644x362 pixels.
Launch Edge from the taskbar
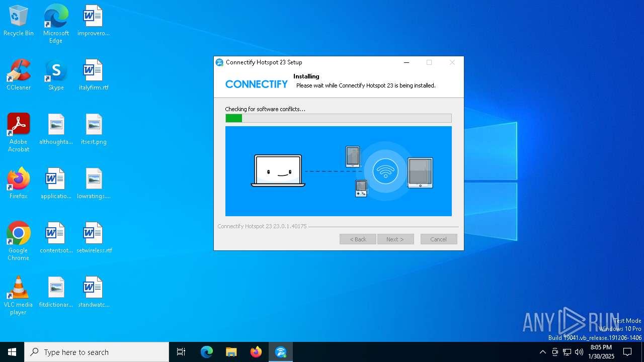point(207,352)
